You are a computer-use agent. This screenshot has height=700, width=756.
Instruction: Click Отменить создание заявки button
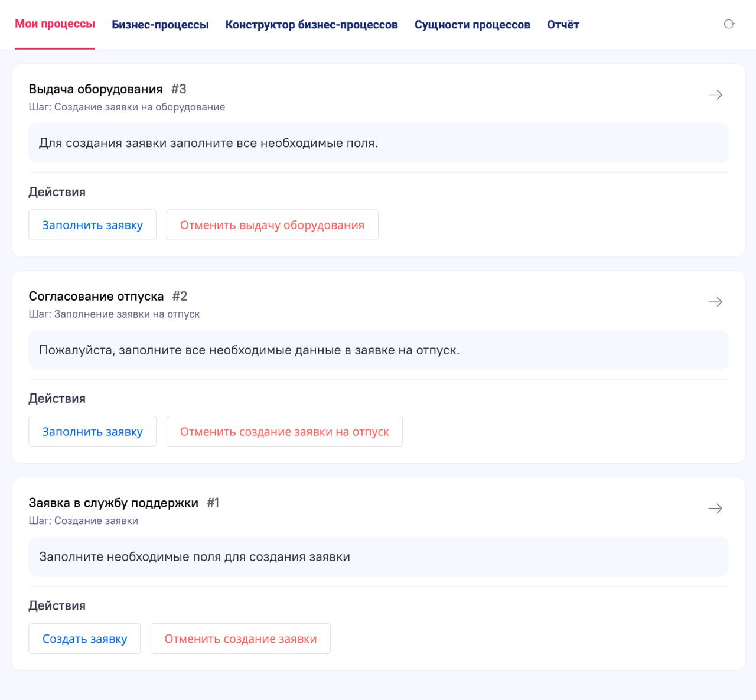pyautogui.click(x=241, y=638)
